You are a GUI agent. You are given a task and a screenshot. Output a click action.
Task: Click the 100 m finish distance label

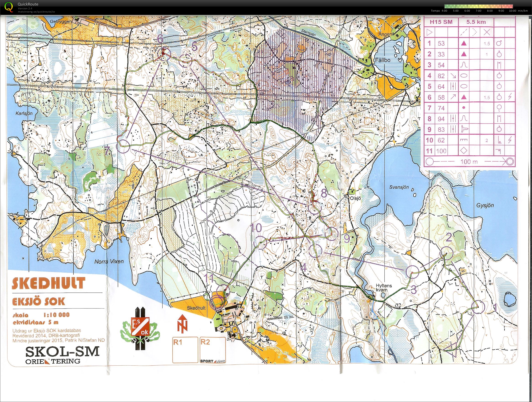pos(469,162)
